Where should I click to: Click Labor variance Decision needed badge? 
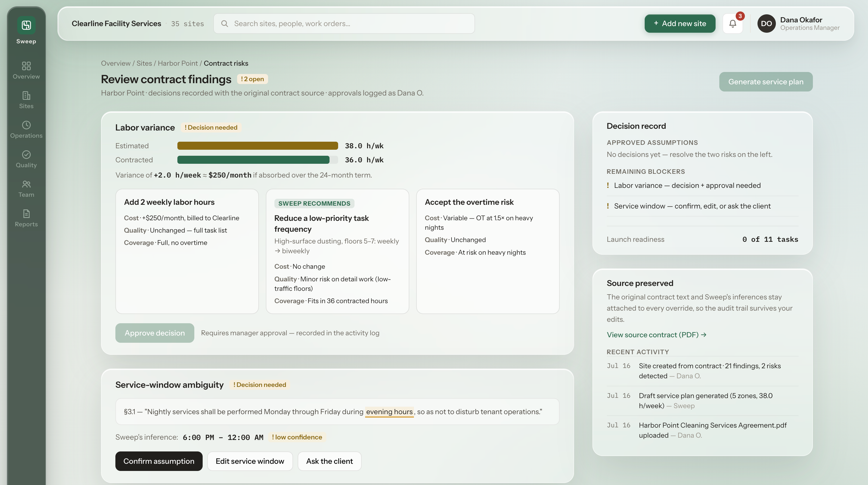pos(211,127)
